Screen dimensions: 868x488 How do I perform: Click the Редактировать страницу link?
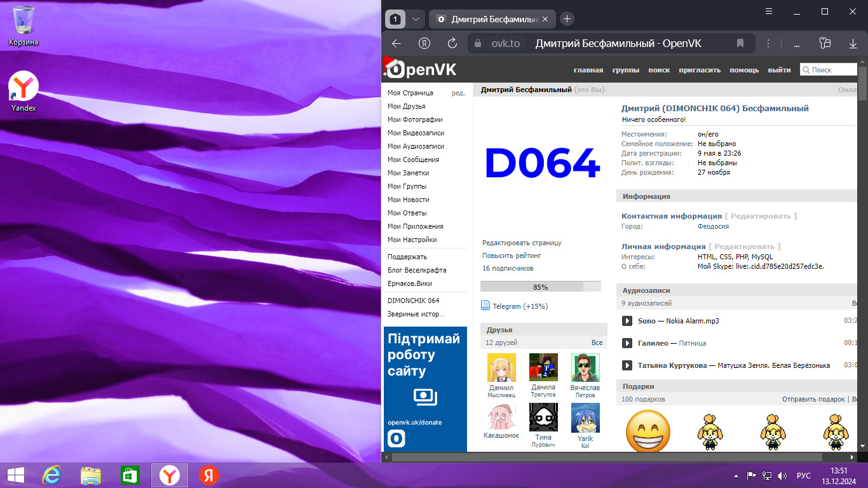(x=522, y=243)
